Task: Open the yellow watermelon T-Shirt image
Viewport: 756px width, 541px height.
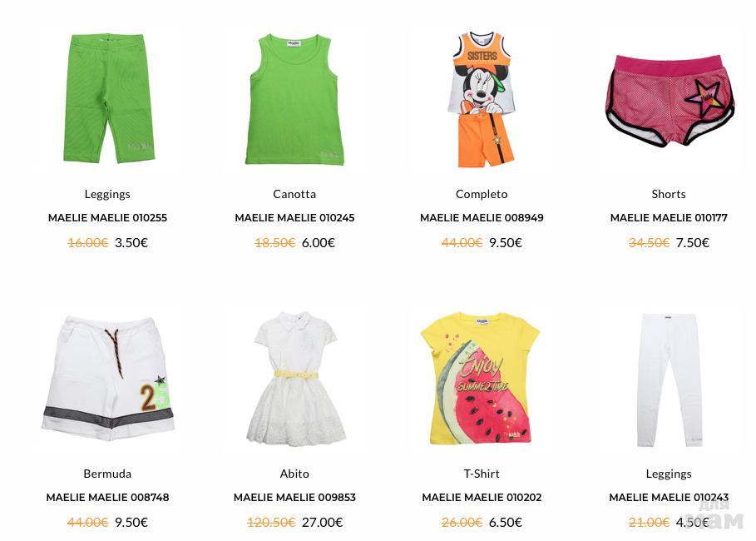Action: coord(482,379)
